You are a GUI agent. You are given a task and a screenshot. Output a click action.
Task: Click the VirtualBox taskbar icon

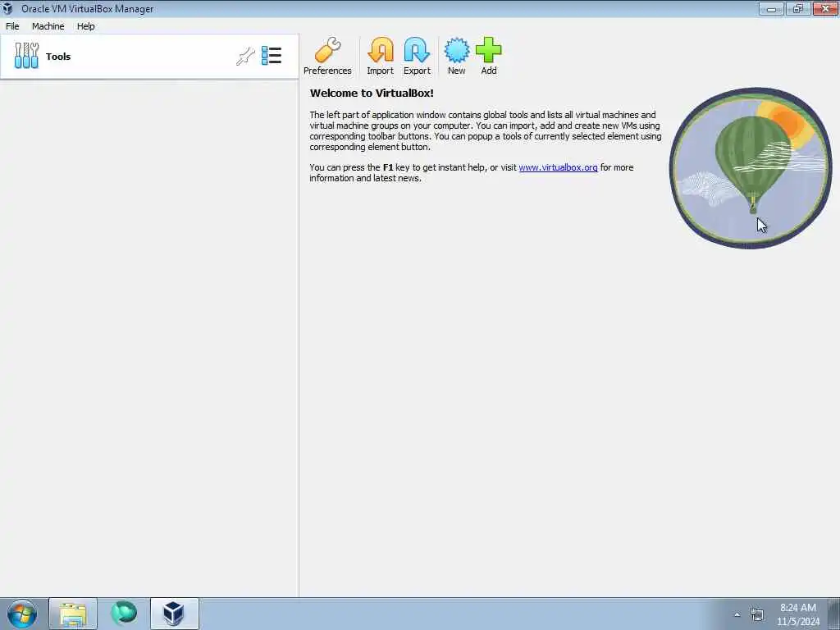point(174,614)
